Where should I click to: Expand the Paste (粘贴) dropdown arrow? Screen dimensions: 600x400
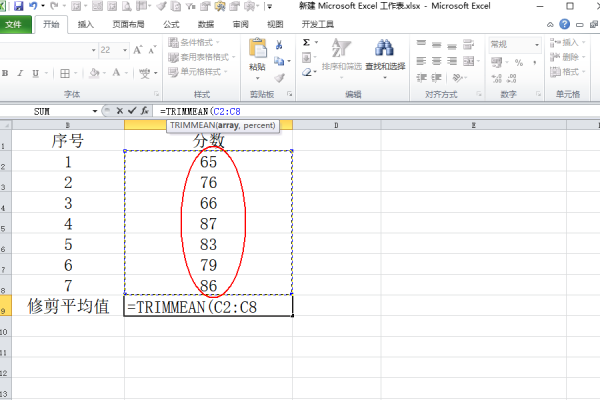pos(258,78)
